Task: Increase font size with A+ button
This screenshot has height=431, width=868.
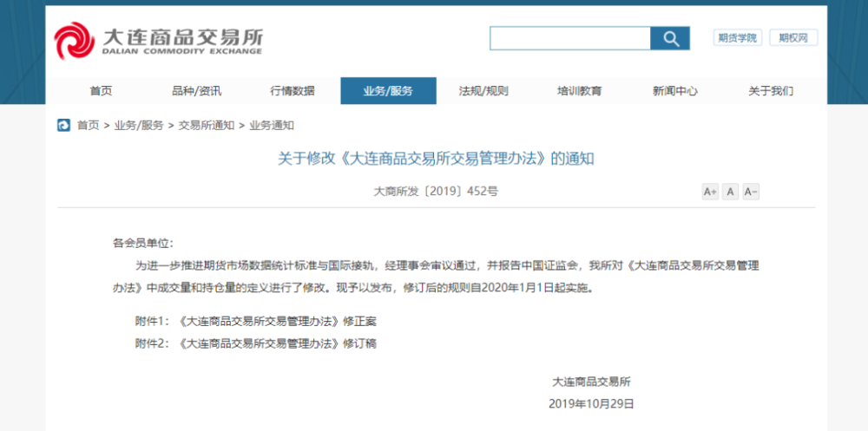Action: (710, 192)
